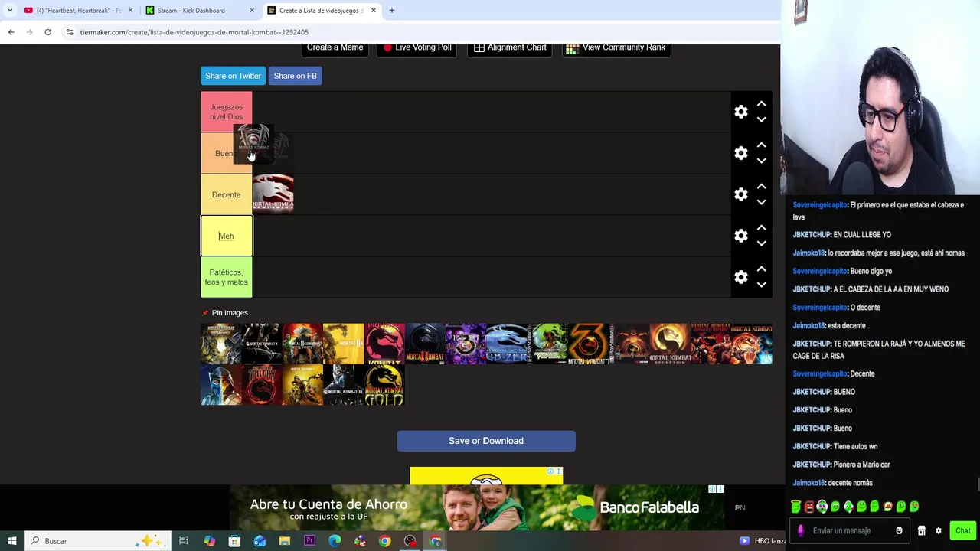980x551 pixels.
Task: Click the Enviar un mensaje chat field
Action: pos(850,530)
